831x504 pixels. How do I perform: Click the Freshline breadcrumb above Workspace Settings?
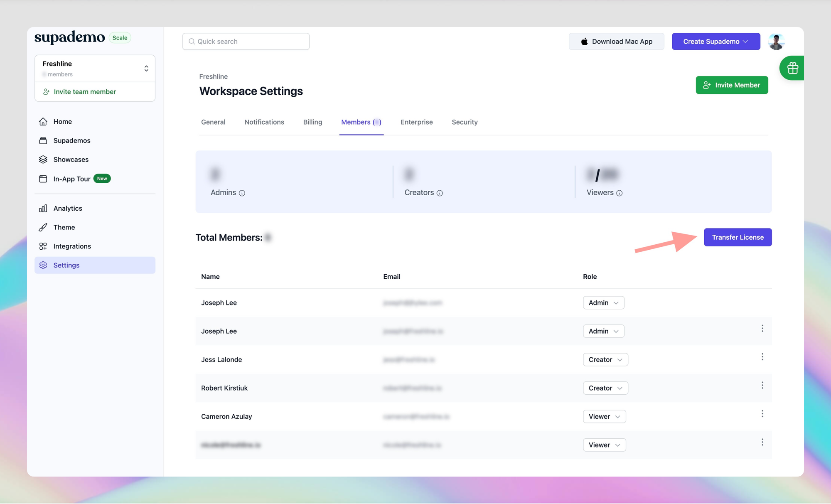[x=213, y=76]
